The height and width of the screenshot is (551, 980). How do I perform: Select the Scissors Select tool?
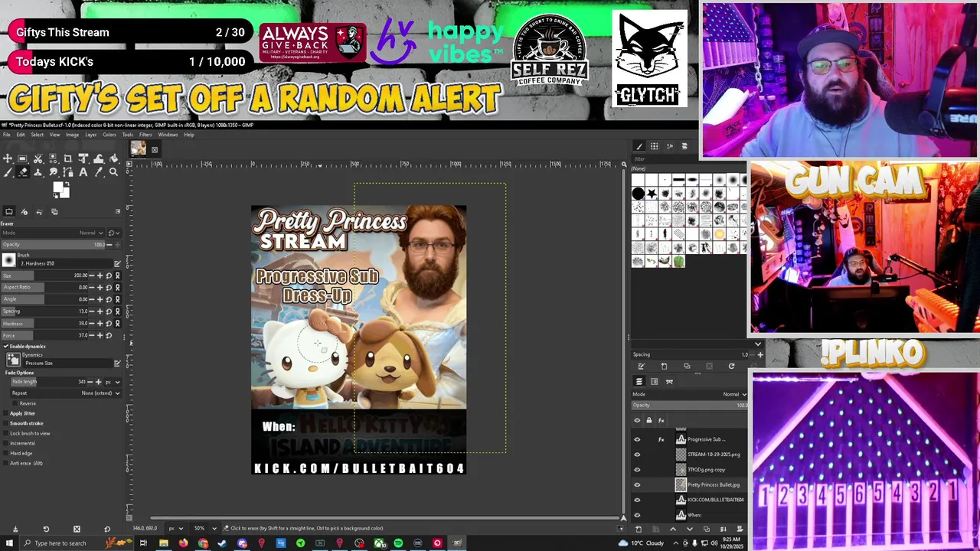tap(38, 158)
